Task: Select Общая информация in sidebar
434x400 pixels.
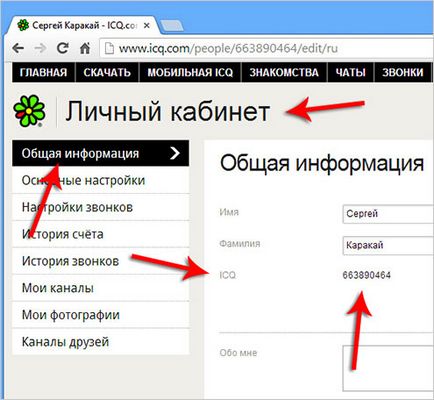Action: [x=101, y=153]
